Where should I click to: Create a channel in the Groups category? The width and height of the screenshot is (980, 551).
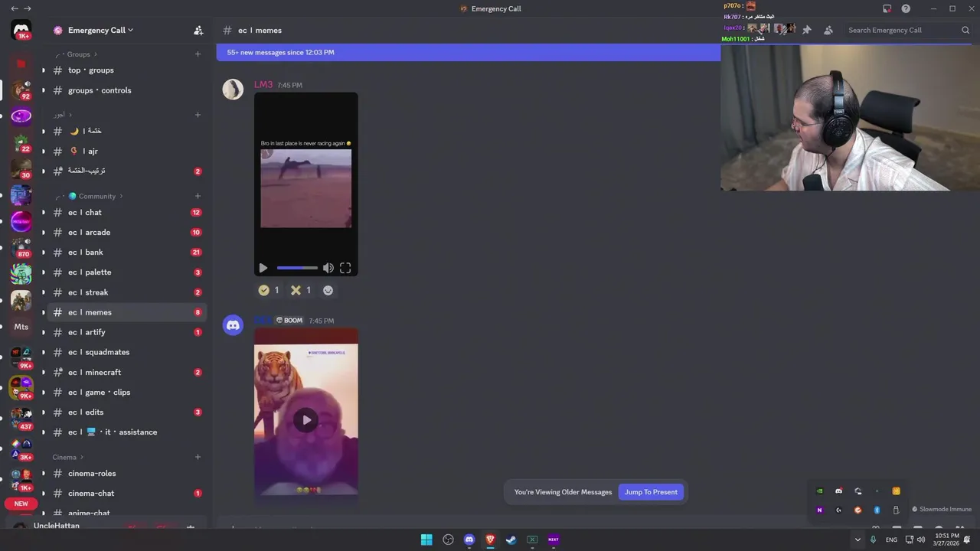click(x=198, y=54)
